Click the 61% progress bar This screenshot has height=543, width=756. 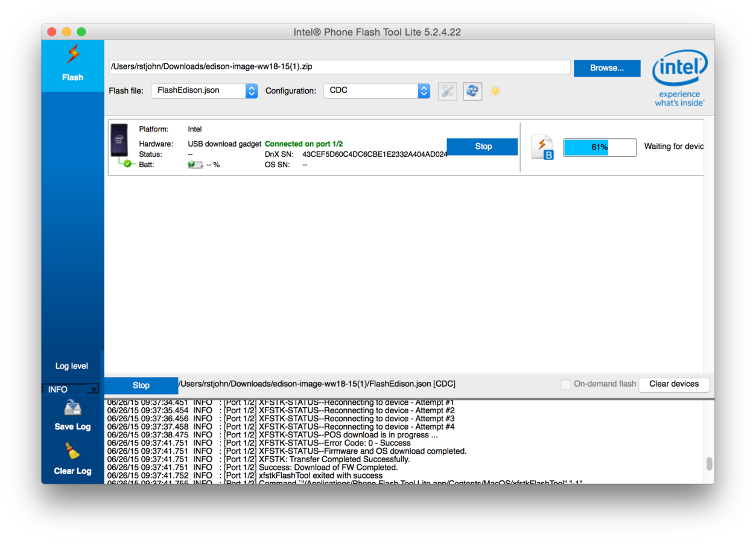600,147
